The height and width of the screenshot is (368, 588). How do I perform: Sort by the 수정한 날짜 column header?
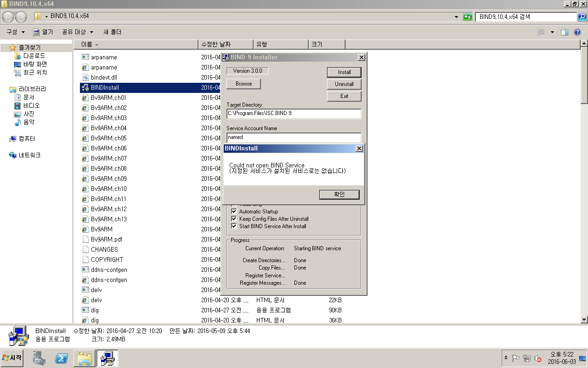click(x=226, y=44)
